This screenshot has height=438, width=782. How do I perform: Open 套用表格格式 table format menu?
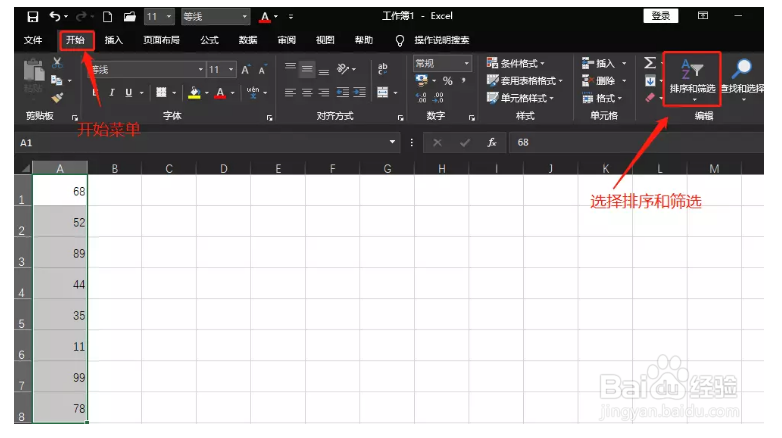[525, 80]
